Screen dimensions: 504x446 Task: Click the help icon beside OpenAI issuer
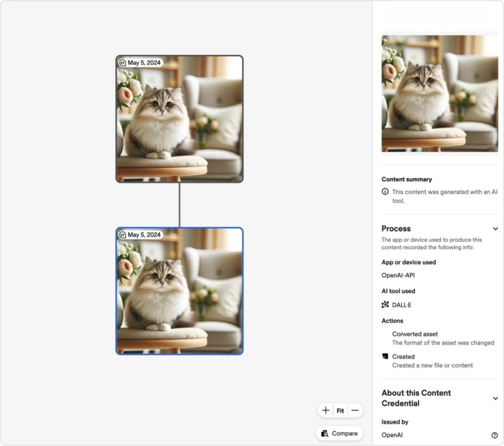click(x=494, y=435)
